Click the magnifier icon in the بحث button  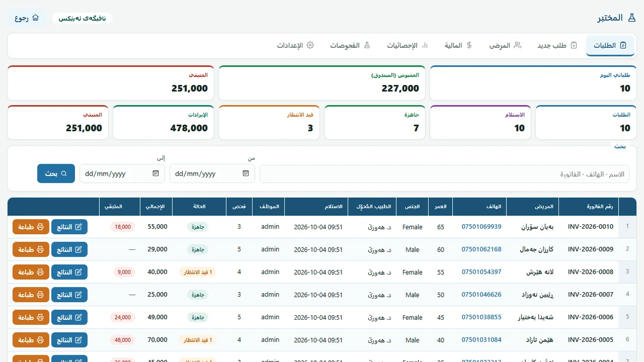(x=64, y=174)
